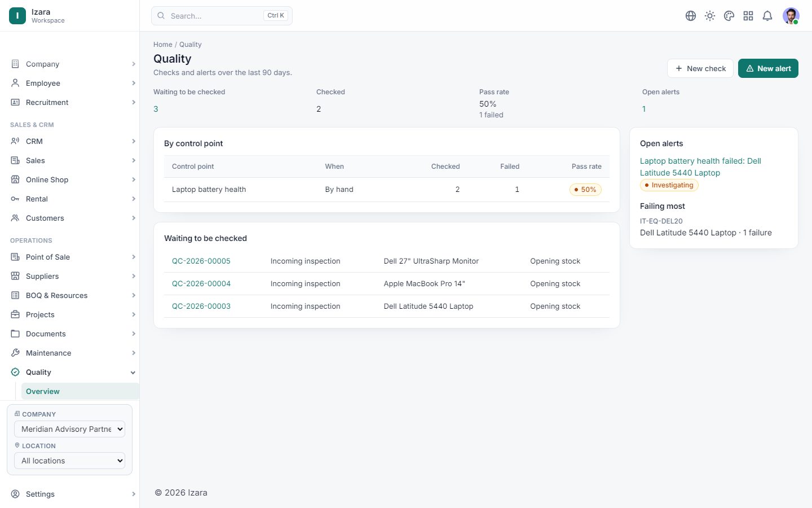Click the Online Shop storefront icon

coord(15,179)
